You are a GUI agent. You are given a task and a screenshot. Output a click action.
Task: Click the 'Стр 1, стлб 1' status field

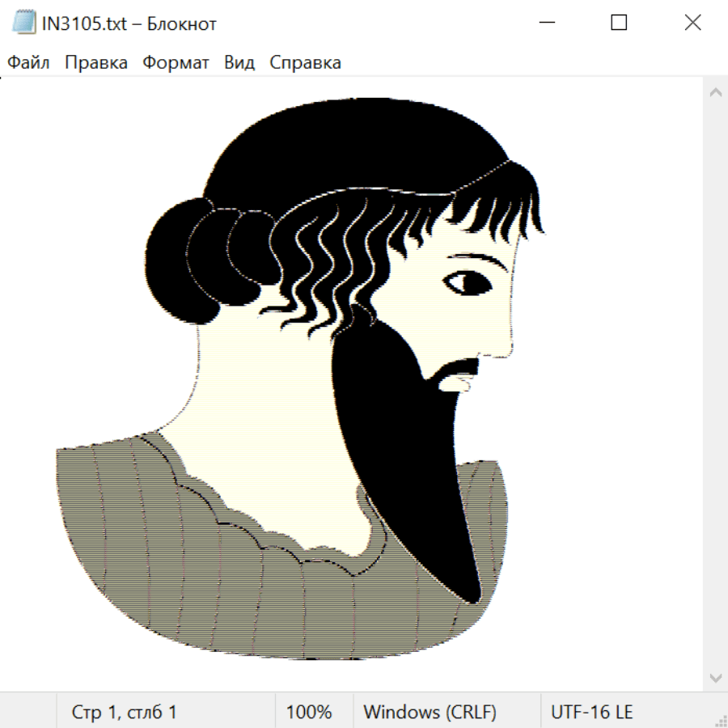pyautogui.click(x=125, y=712)
